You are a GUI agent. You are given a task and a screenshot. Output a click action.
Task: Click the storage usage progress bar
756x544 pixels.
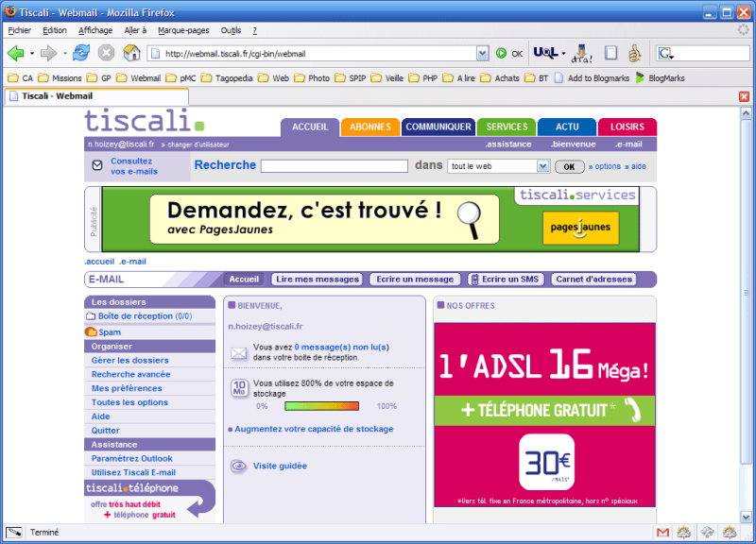click(321, 406)
